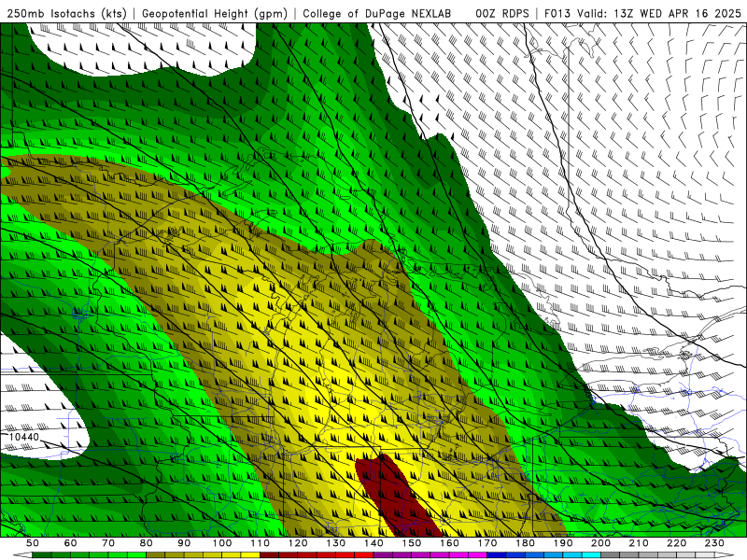Click the "250mb Isotachs (kts)" title text
Viewport: 747px width, 560px height.
tap(67, 14)
